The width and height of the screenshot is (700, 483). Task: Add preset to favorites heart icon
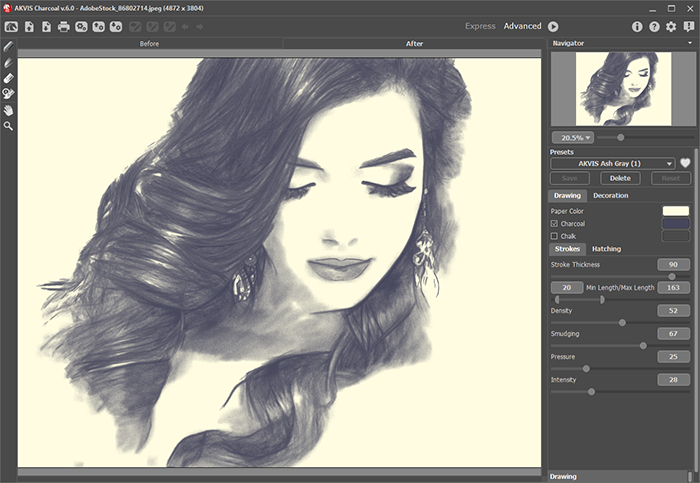[685, 163]
